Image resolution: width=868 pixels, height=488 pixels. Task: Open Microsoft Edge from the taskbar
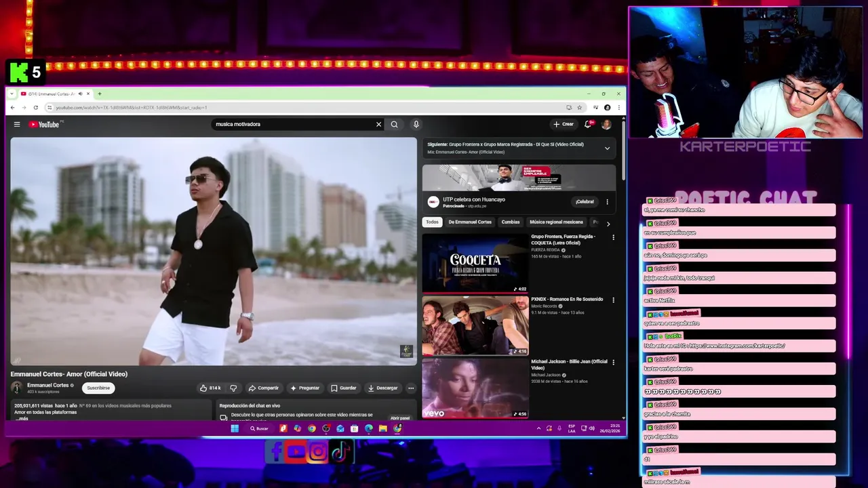(369, 428)
